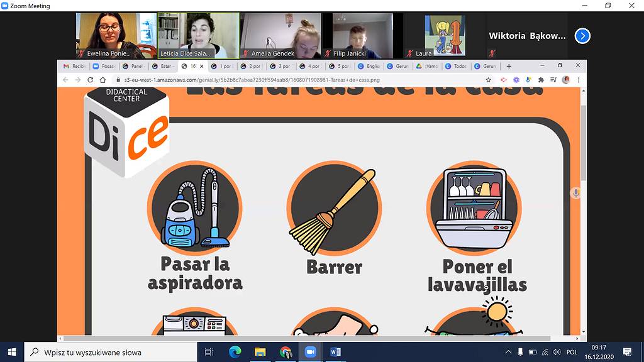Open Microsoft Word from taskbar
Image resolution: width=644 pixels, height=362 pixels.
click(336, 352)
